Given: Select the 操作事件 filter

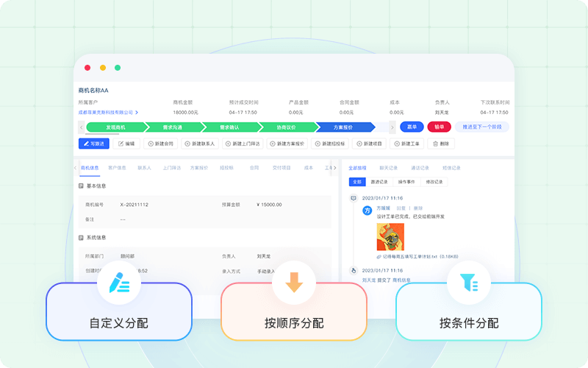Looking at the screenshot, I should (406, 182).
